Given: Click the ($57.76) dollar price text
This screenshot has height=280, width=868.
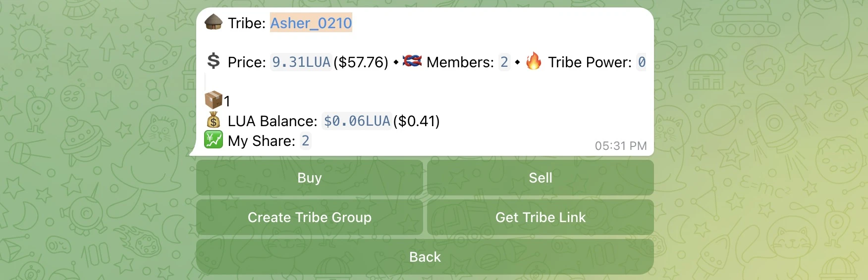Looking at the screenshot, I should 361,62.
